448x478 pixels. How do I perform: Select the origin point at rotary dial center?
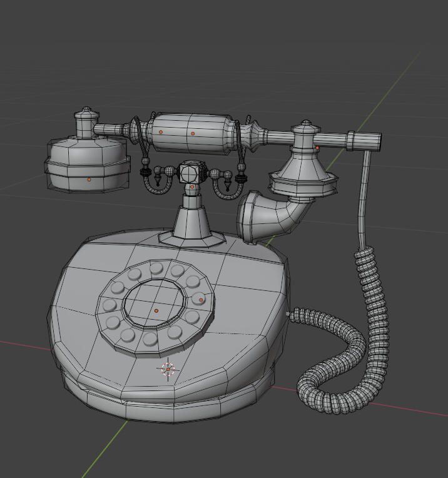tap(156, 310)
